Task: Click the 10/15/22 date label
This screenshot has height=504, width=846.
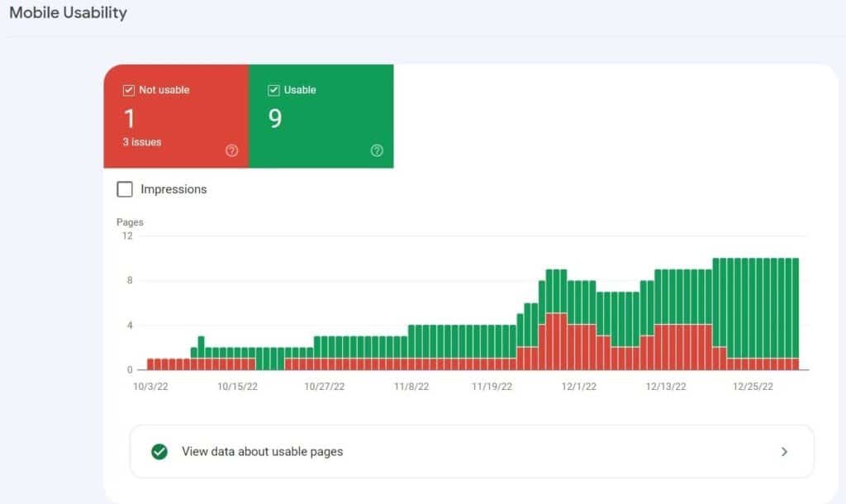Action: tap(237, 387)
